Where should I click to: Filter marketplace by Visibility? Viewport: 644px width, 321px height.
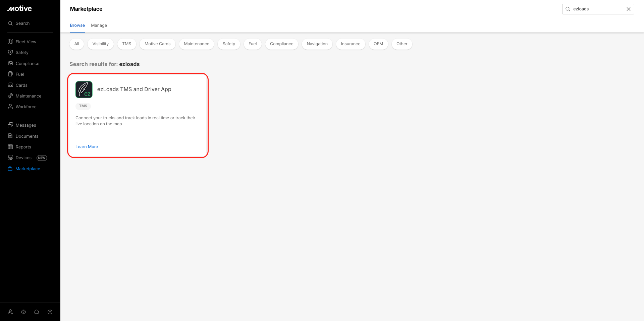click(x=101, y=44)
